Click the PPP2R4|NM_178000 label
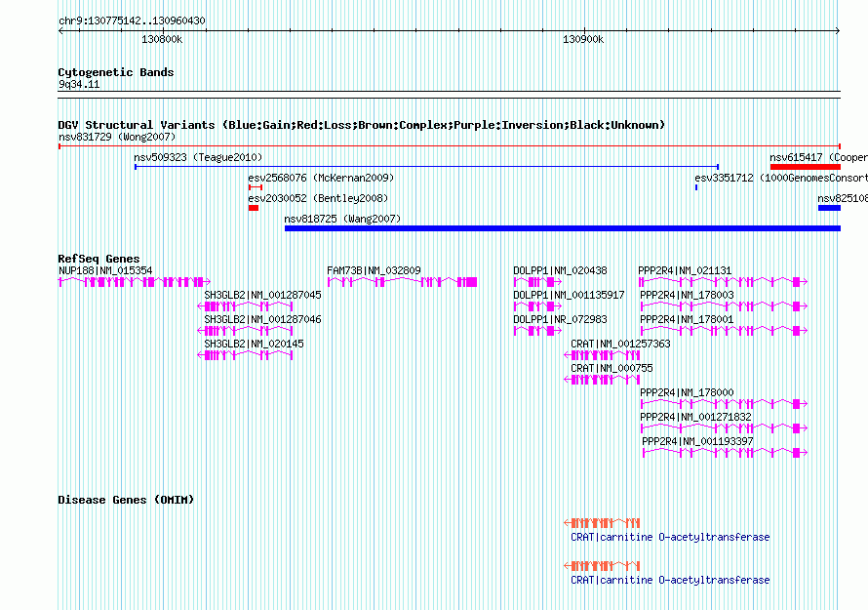 687,392
